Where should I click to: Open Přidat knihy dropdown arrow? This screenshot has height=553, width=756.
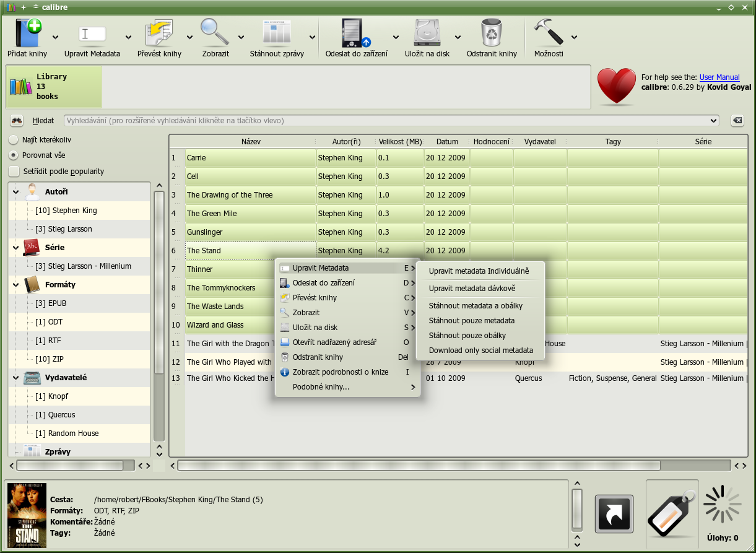pyautogui.click(x=56, y=37)
